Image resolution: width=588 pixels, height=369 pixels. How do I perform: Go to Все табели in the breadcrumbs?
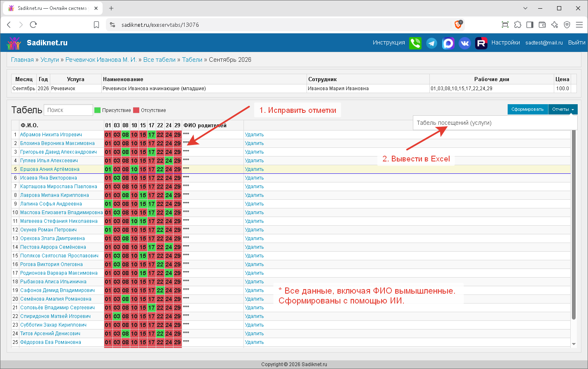(x=159, y=60)
